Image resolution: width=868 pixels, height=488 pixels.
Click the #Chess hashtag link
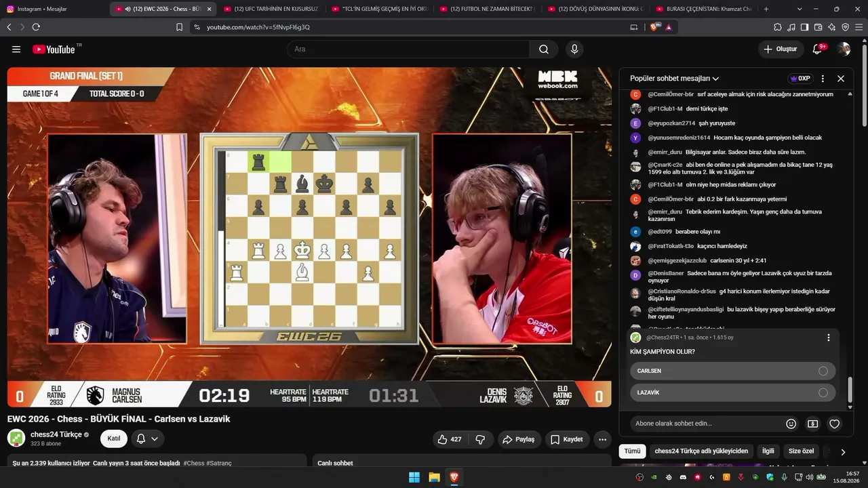click(x=194, y=464)
